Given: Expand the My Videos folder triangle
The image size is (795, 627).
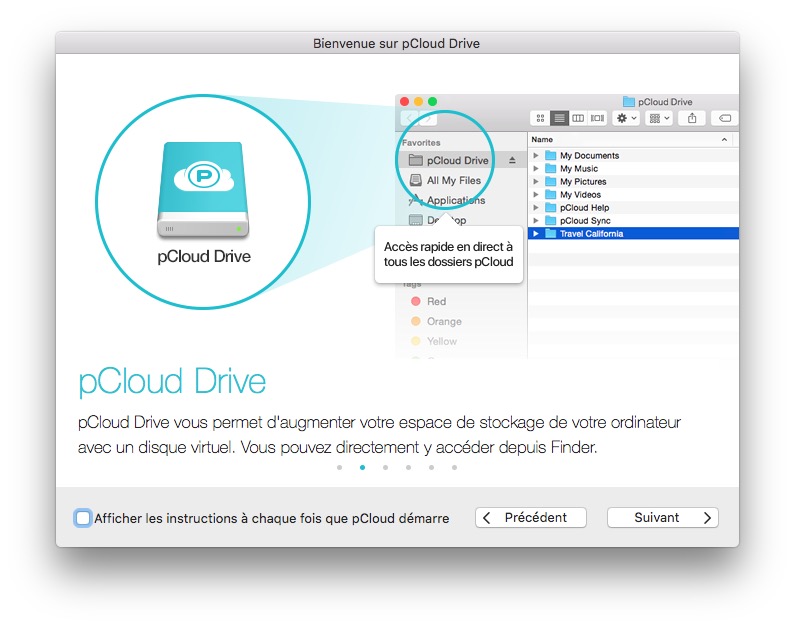Looking at the screenshot, I should [536, 194].
